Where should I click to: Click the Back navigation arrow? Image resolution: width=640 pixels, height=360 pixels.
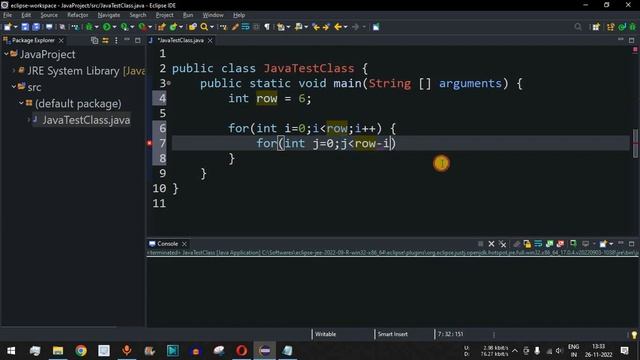338,27
